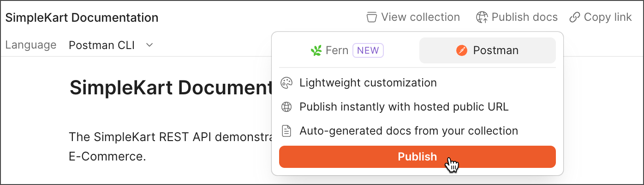The image size is (644, 185).
Task: Click the Postman logo icon in tab
Action: pos(461,50)
